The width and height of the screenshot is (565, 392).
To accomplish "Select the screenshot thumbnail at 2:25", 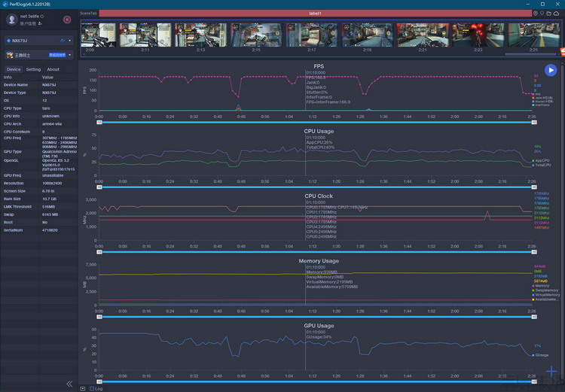I will [533, 35].
